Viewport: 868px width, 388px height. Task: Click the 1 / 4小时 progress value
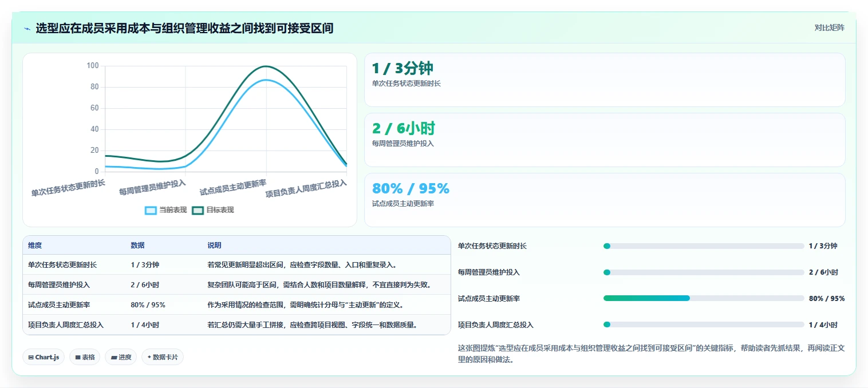823,324
